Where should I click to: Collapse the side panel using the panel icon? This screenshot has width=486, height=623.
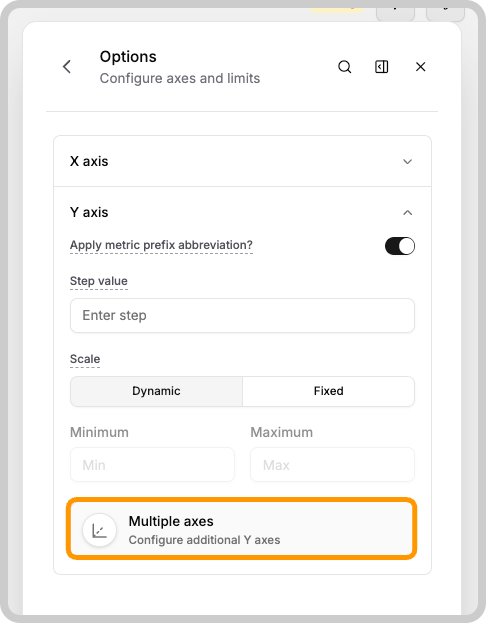point(381,66)
